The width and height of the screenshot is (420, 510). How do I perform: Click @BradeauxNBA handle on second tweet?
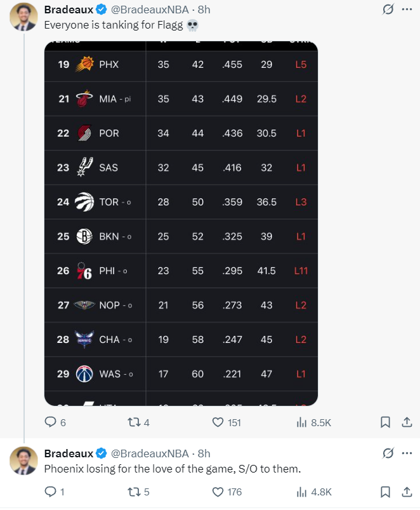150,453
